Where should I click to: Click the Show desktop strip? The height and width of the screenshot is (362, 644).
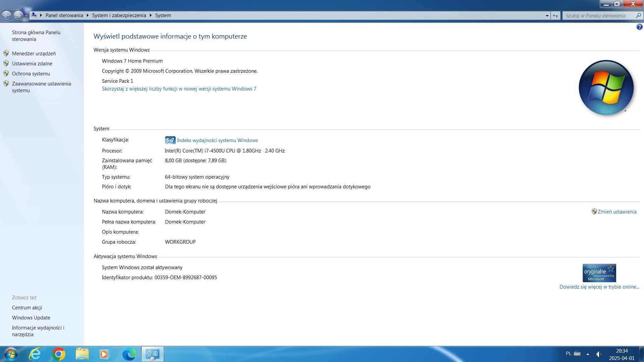pos(641,354)
